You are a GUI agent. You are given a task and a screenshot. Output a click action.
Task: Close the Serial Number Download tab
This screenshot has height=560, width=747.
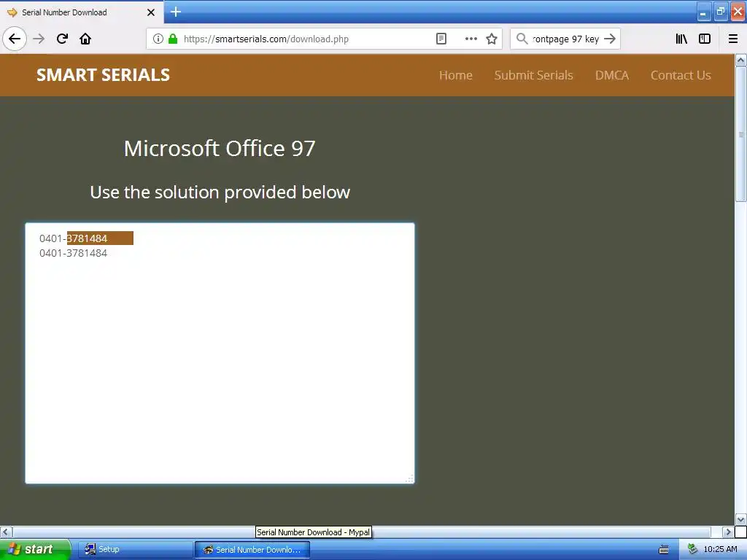click(x=150, y=12)
